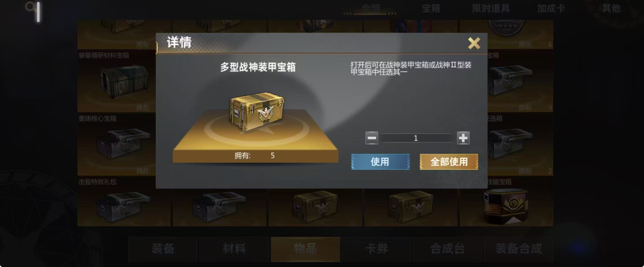
Task: Switch to the 限时道具 tab
Action: 491,9
